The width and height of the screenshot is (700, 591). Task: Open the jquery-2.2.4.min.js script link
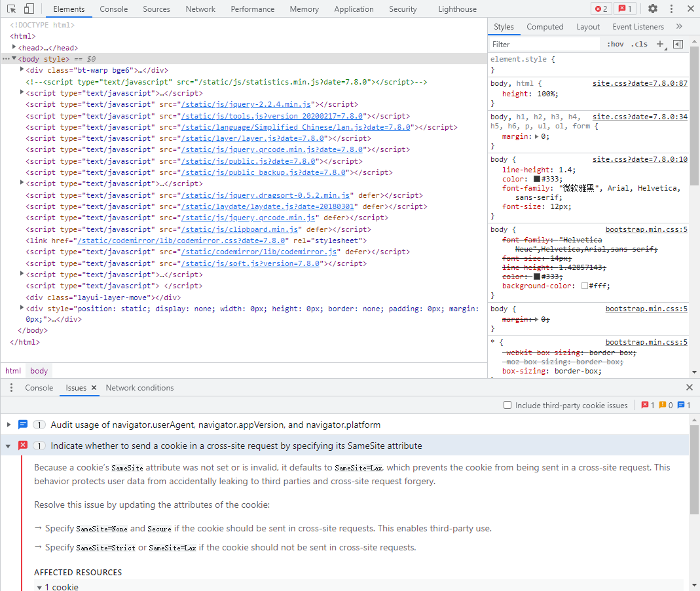[x=246, y=105]
